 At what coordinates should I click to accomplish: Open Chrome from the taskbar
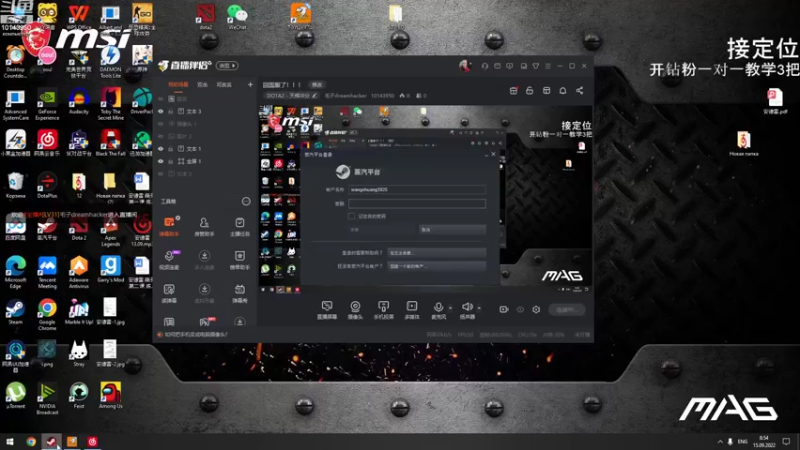pyautogui.click(x=31, y=441)
